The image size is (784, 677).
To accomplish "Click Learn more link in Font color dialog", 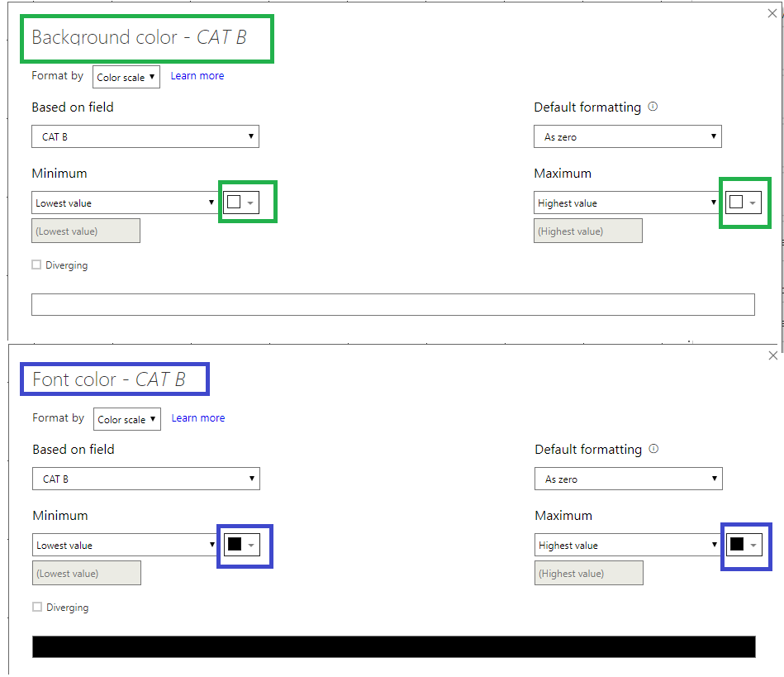I will (x=198, y=418).
